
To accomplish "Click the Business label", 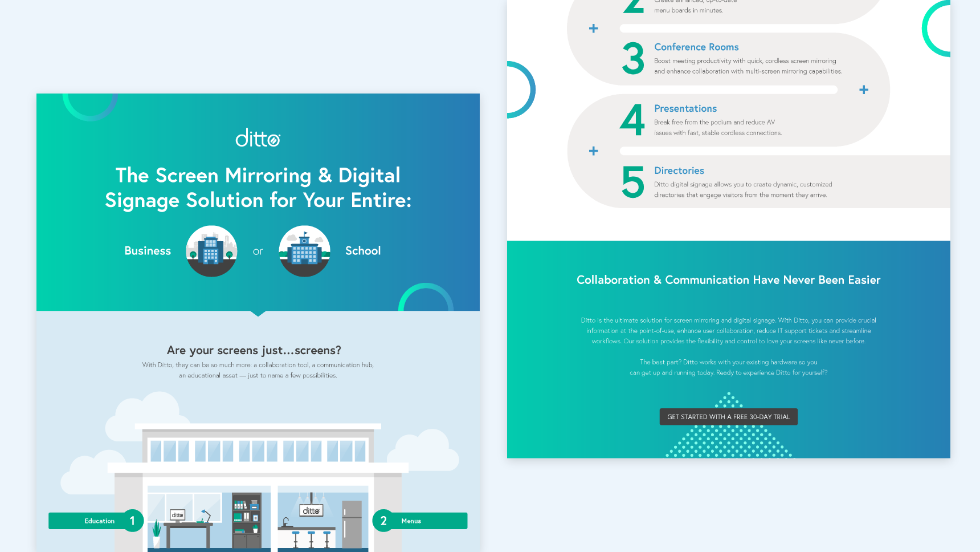I will 148,251.
